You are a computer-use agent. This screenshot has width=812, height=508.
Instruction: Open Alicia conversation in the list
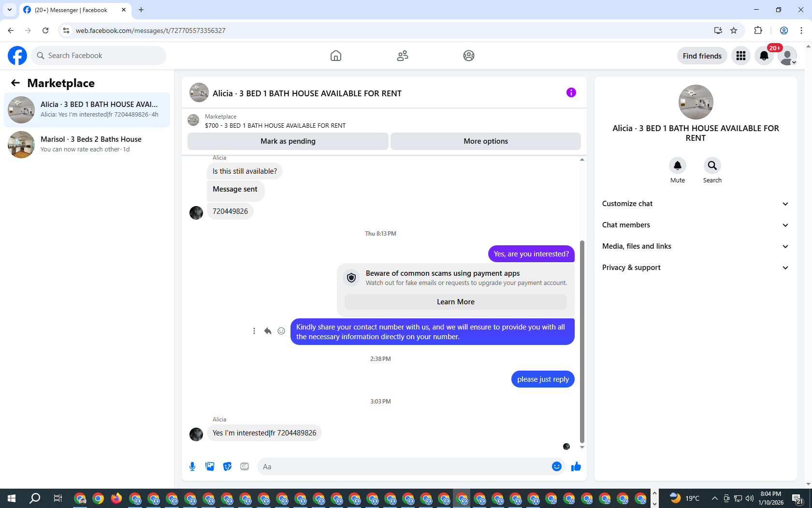pyautogui.click(x=87, y=110)
